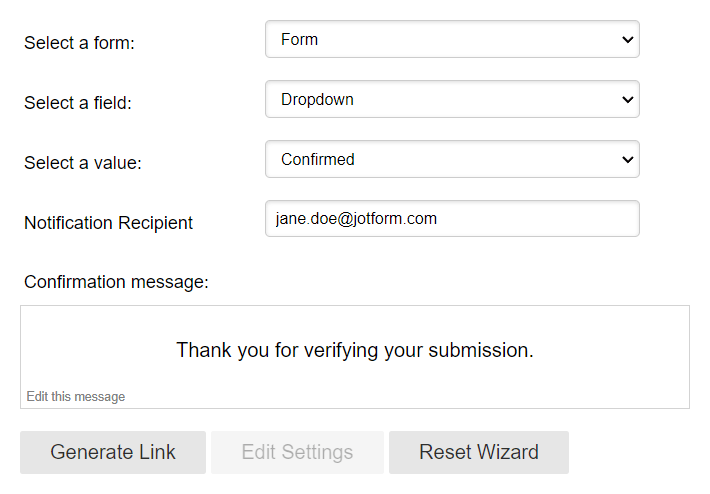
Task: Click the 'Thank you for verifying' message text
Action: click(x=355, y=350)
